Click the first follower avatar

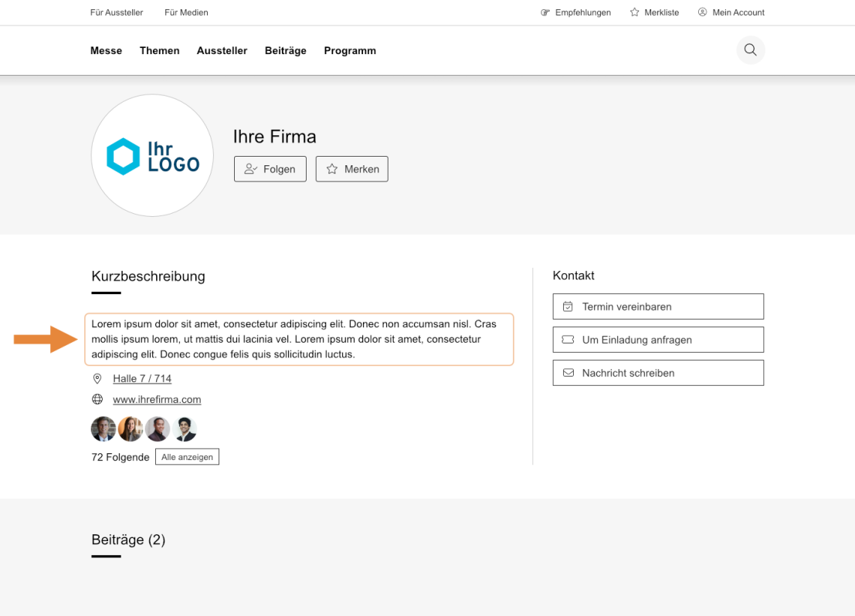point(103,428)
